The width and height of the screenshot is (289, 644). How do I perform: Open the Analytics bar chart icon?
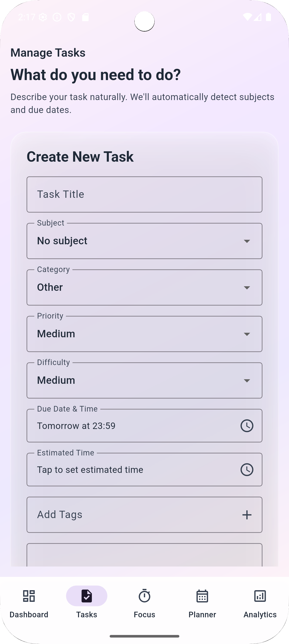coord(260,596)
